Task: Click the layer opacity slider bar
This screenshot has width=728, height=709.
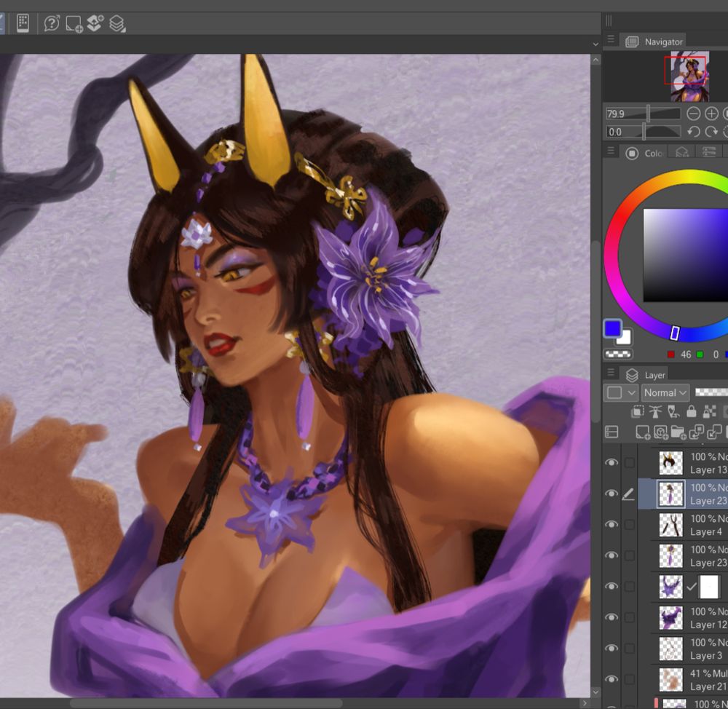Action: click(711, 392)
